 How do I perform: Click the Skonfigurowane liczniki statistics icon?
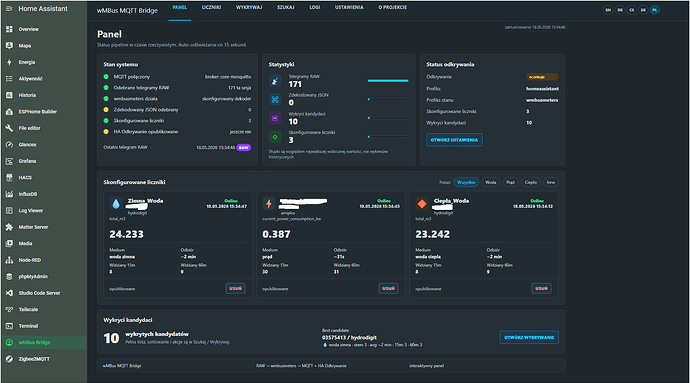click(275, 137)
